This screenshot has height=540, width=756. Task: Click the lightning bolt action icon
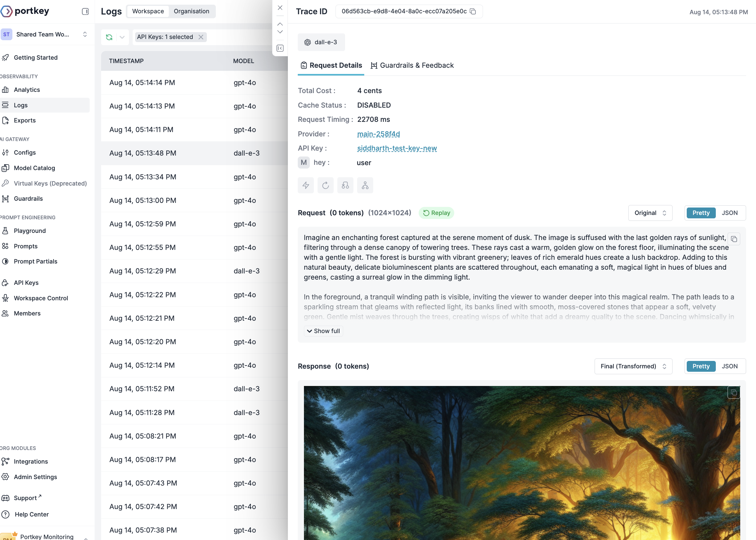[x=305, y=185]
